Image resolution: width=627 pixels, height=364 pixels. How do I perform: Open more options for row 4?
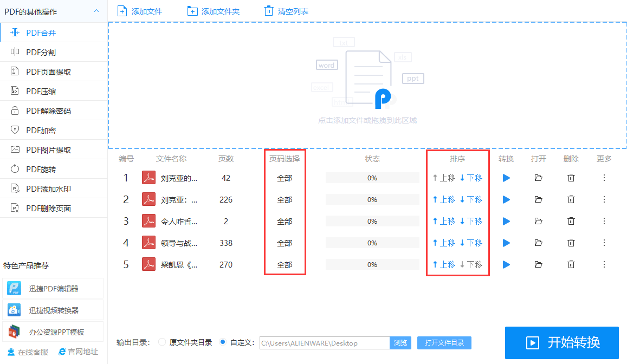(x=604, y=243)
